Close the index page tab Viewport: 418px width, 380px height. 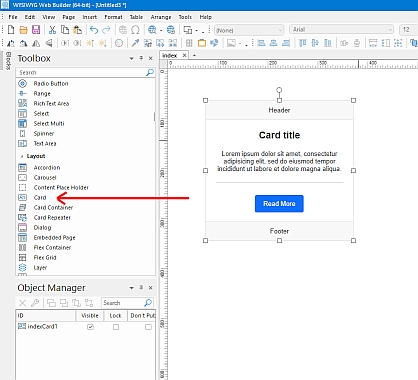[x=184, y=55]
